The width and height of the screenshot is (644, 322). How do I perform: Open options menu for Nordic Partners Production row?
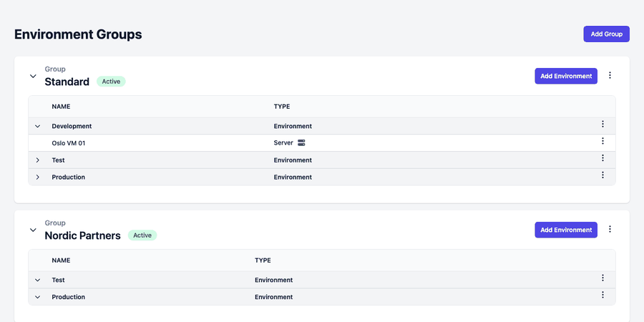[602, 295]
